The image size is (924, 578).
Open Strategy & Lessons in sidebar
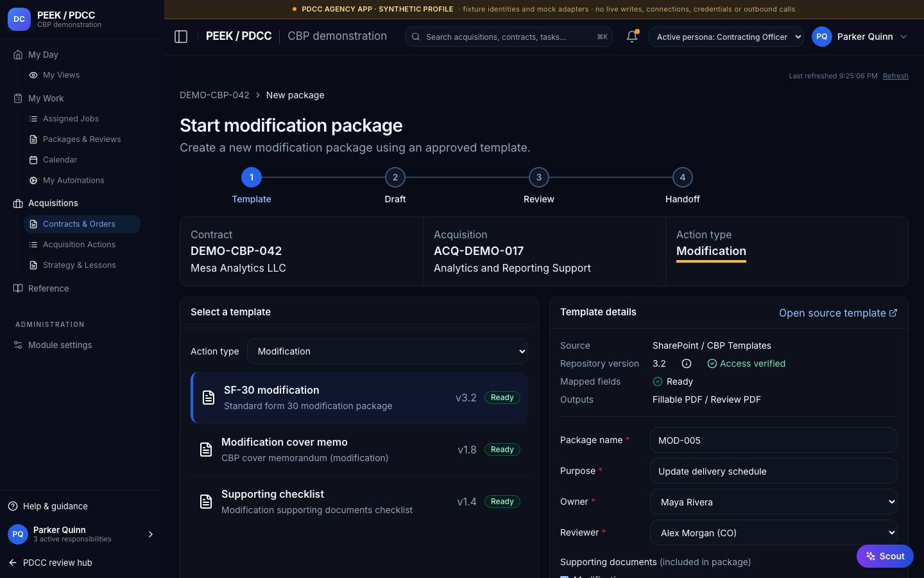82,265
